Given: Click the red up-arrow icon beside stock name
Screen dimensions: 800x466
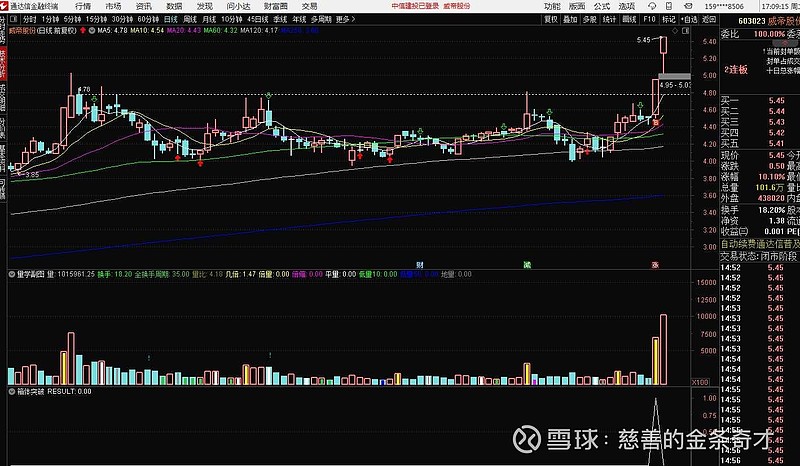Looking at the screenshot, I should point(83,31).
